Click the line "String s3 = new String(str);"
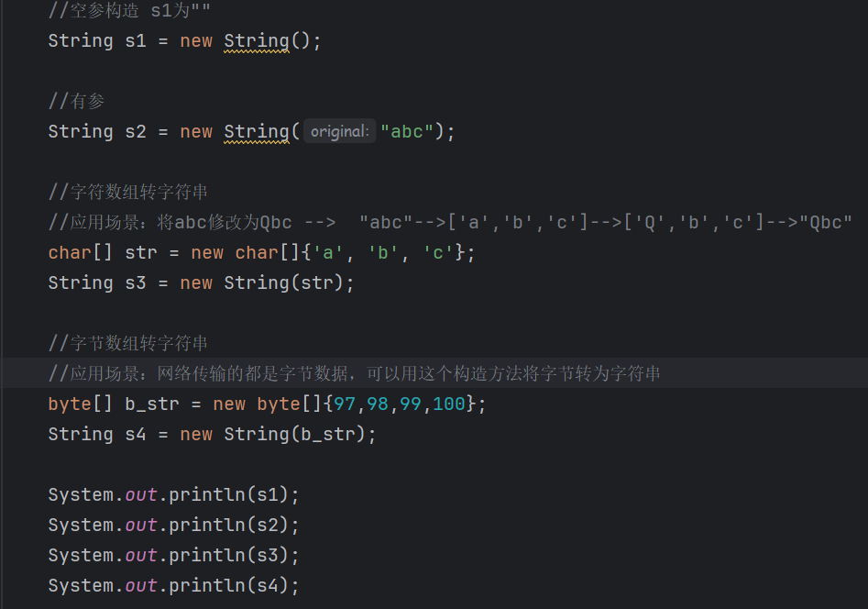 [x=201, y=283]
